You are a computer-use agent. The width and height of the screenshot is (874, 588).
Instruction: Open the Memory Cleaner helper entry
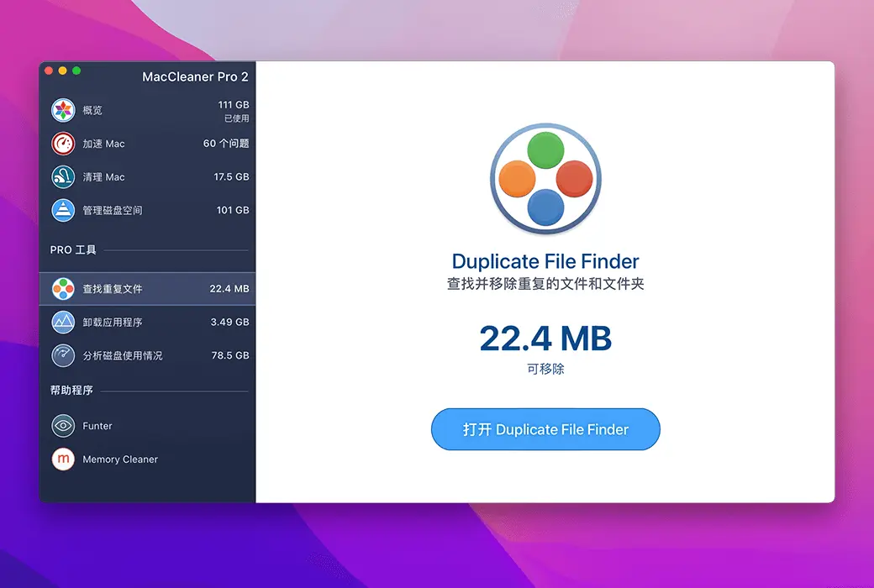pos(148,459)
